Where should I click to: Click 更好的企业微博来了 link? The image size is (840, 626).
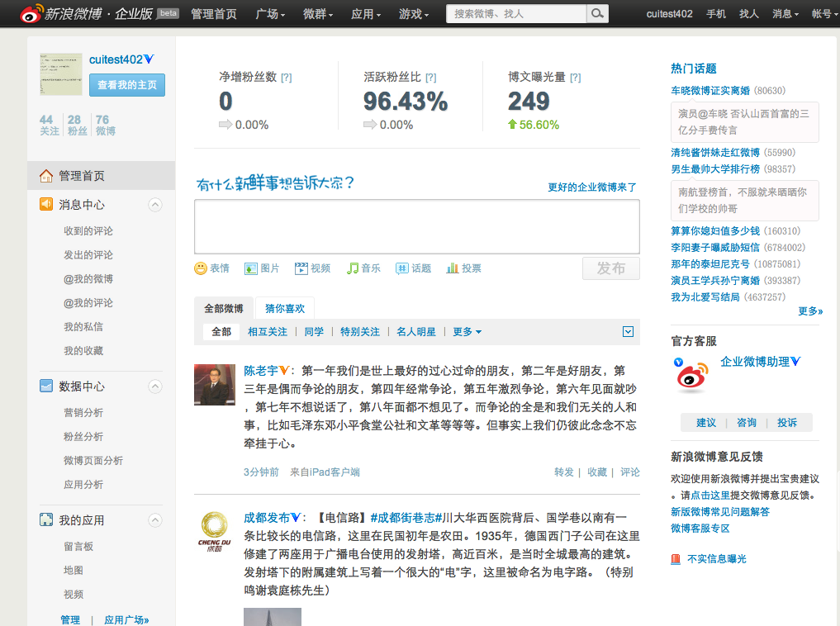[592, 187]
